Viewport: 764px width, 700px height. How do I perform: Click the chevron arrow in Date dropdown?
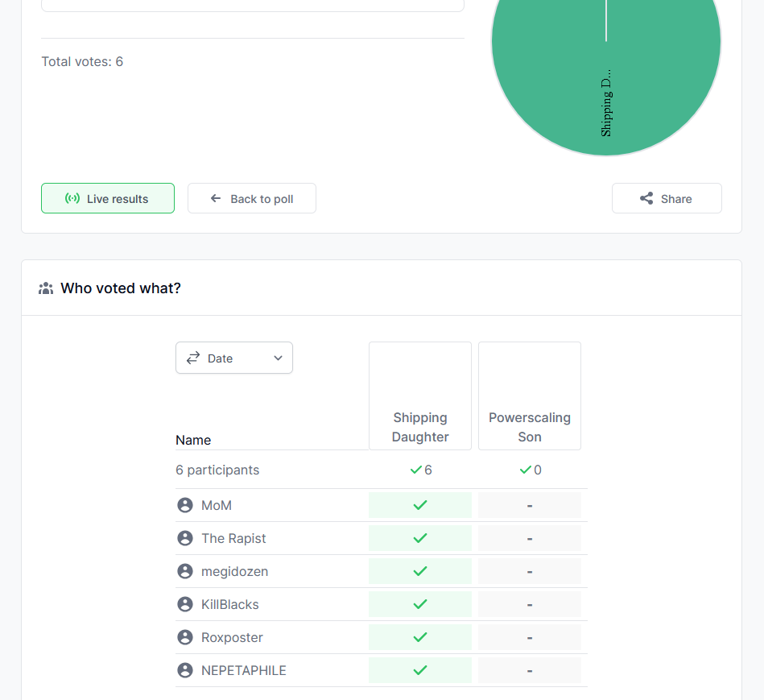[x=278, y=358]
